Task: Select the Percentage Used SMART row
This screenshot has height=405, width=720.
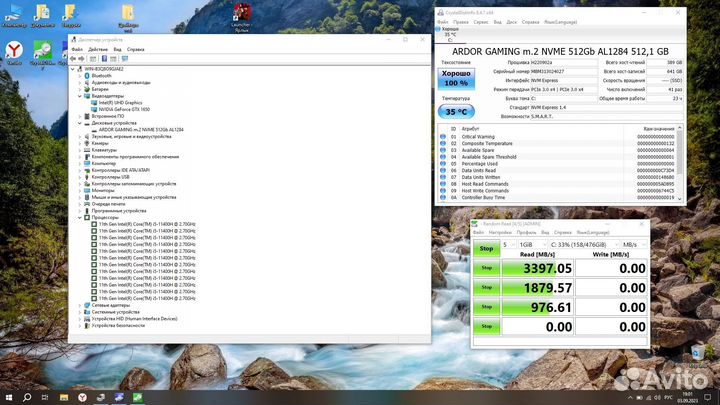Action: (x=557, y=163)
